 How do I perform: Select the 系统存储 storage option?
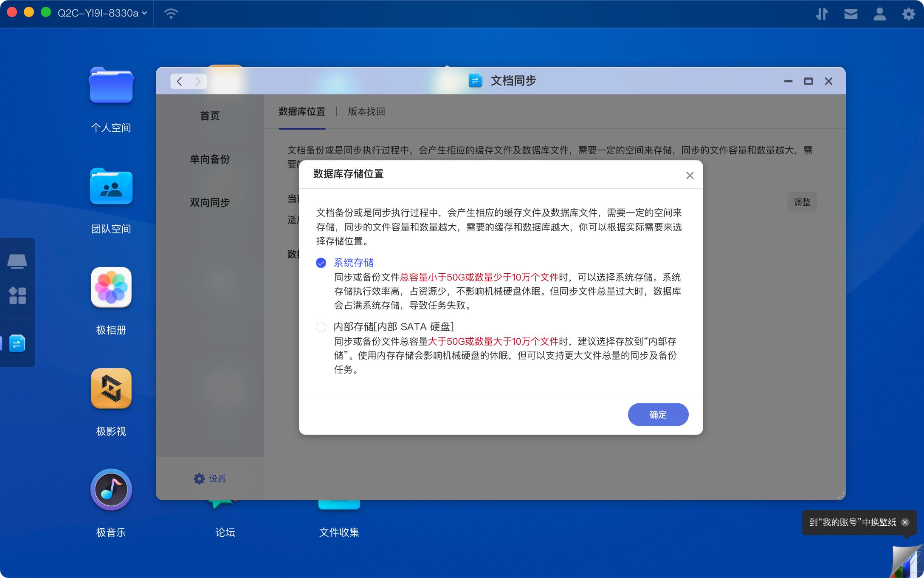click(x=321, y=263)
